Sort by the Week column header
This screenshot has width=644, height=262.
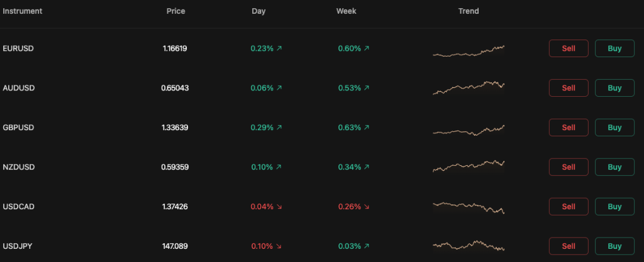point(346,11)
